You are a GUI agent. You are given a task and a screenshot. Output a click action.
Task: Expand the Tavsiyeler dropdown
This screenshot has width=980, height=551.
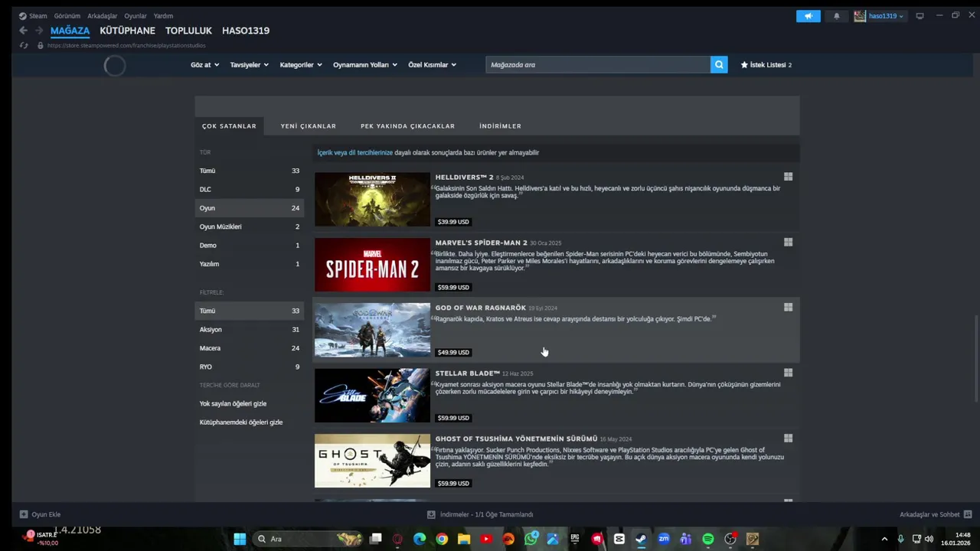point(250,65)
